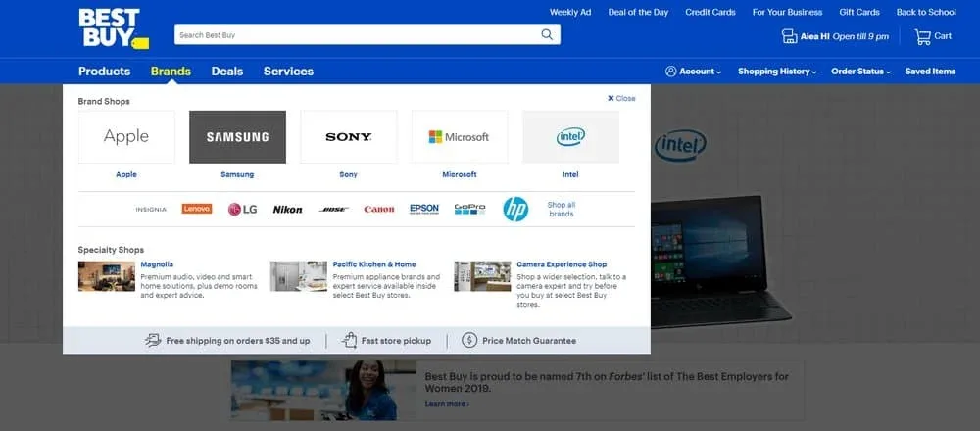Click Learn more under Forbes banner
Screen dimensions: 980x431
(x=447, y=404)
